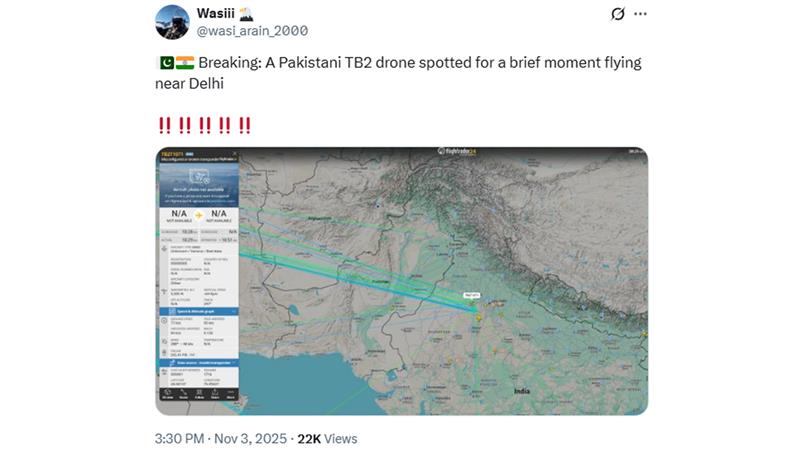800x450 pixels.
Task: Click the flight callsign label on map
Action: click(x=472, y=295)
